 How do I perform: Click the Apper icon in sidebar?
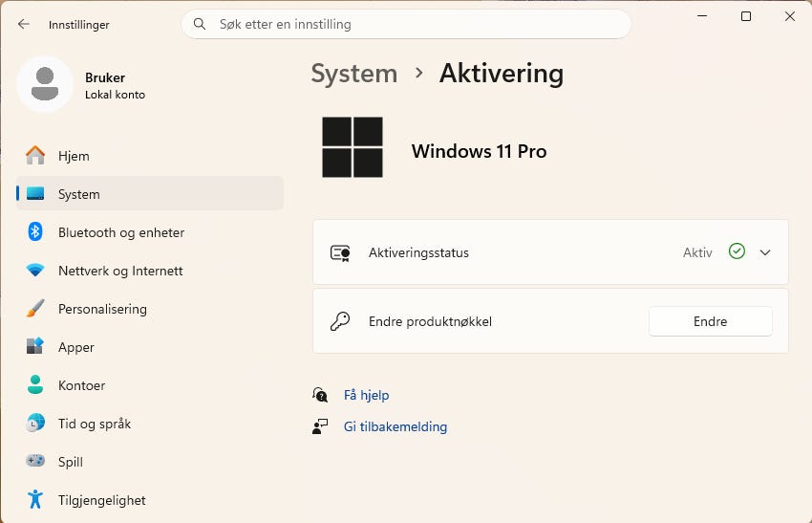coord(35,347)
